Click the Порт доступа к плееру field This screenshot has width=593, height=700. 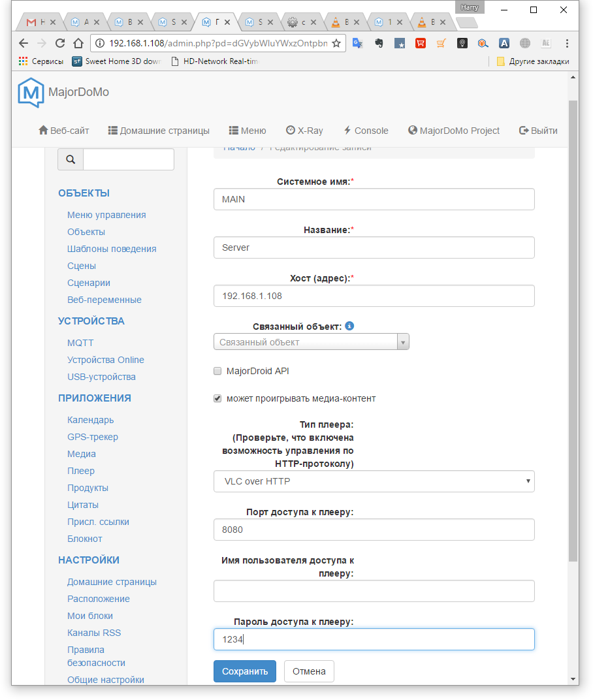click(x=374, y=530)
